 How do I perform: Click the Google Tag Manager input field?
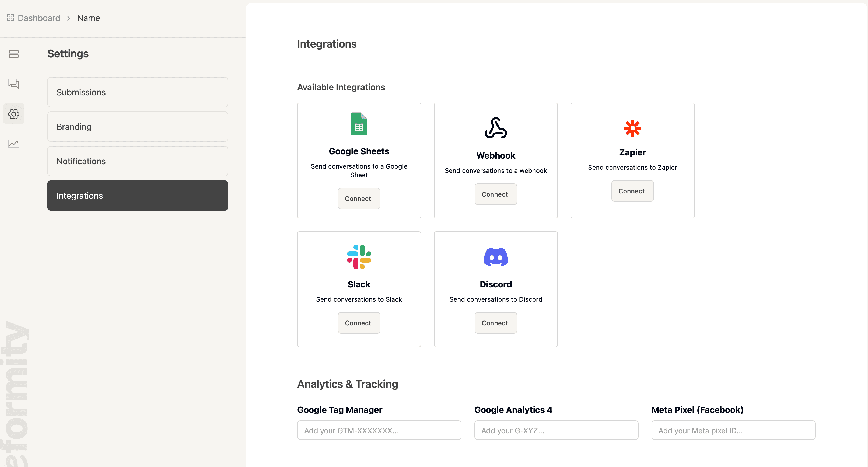coord(379,430)
